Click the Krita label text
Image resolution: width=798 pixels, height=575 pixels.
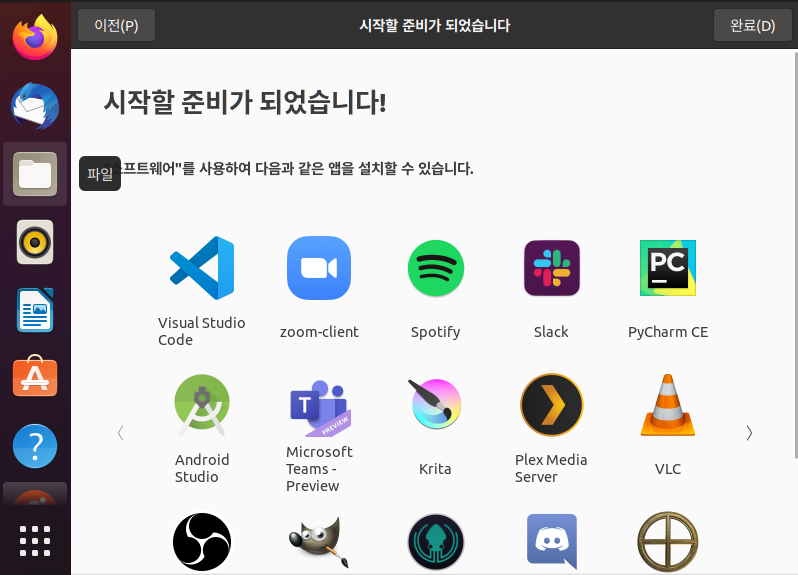[435, 469]
